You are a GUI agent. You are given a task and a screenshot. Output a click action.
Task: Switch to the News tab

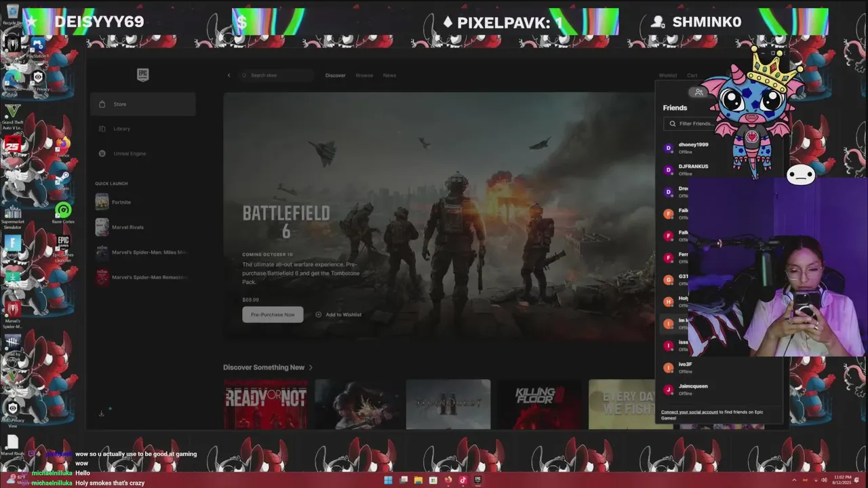(389, 75)
